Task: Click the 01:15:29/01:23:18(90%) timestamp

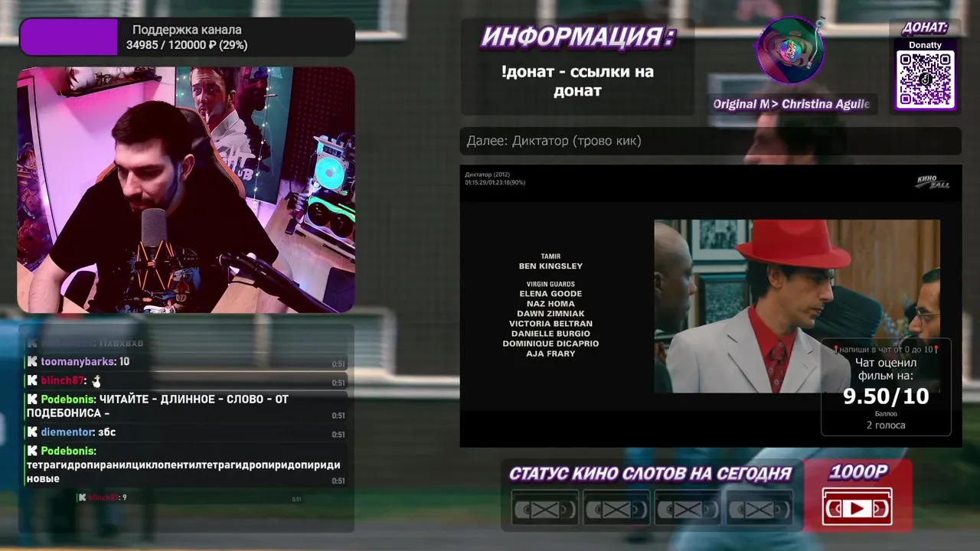Action: 495,182
